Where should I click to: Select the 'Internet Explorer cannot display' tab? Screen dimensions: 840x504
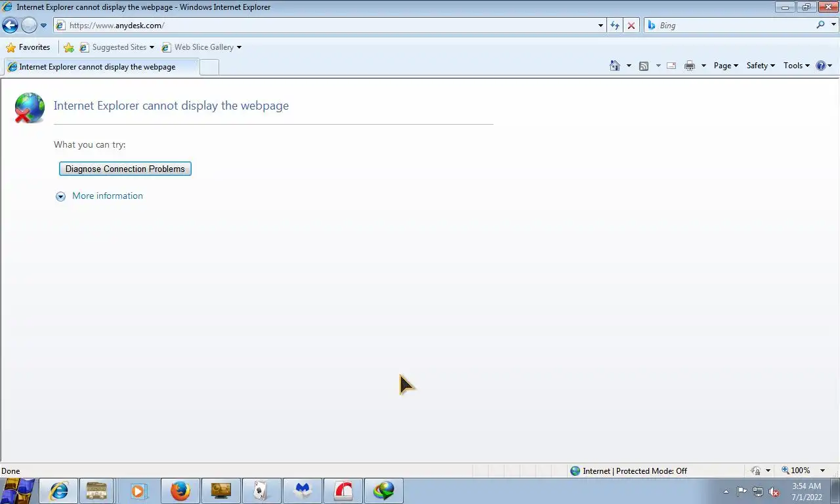(x=100, y=67)
